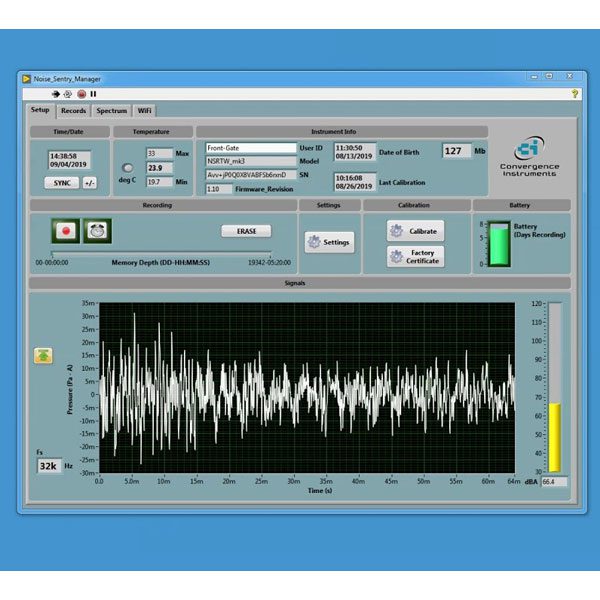
Task: Click the green signal update icon
Action: coord(45,354)
